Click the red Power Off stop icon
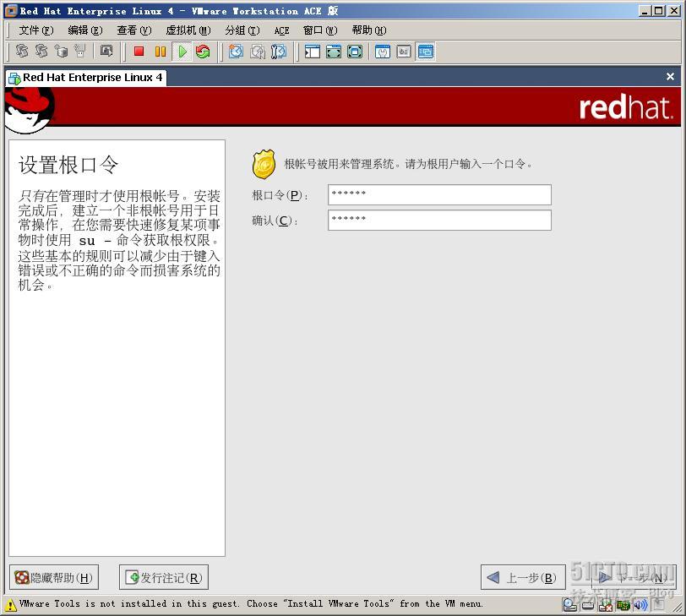This screenshot has width=686, height=616. [139, 52]
